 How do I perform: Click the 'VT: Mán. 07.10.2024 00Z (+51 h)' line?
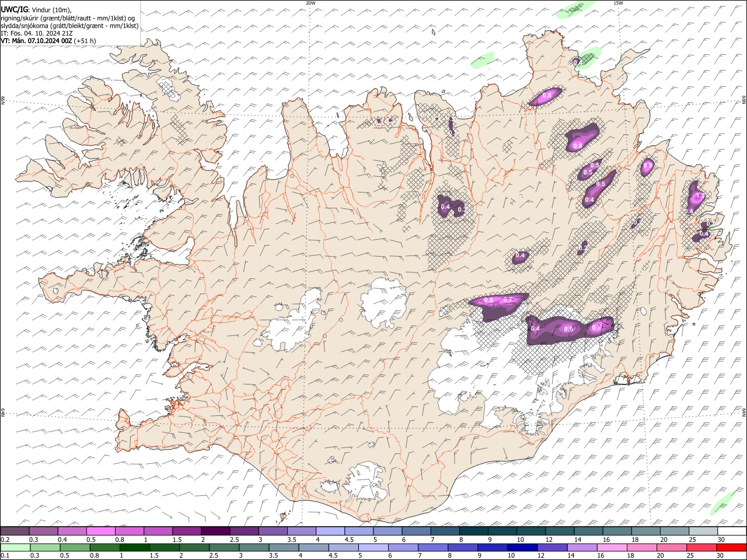pyautogui.click(x=48, y=41)
